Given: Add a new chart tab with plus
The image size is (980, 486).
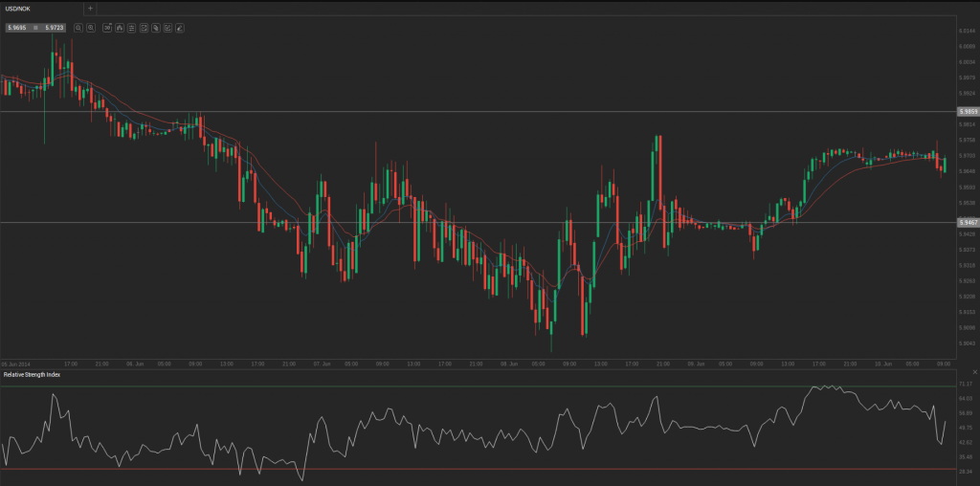Looking at the screenshot, I should [90, 8].
